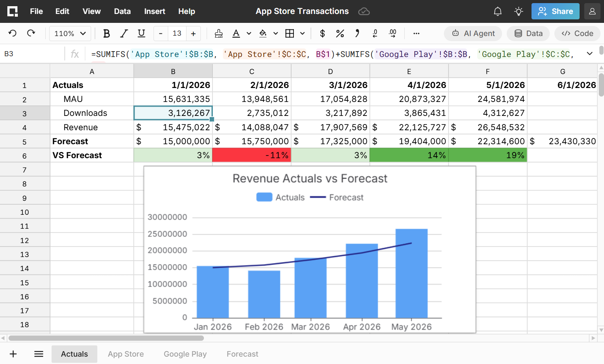Open the File menu
Image resolution: width=604 pixels, height=364 pixels.
tap(36, 11)
